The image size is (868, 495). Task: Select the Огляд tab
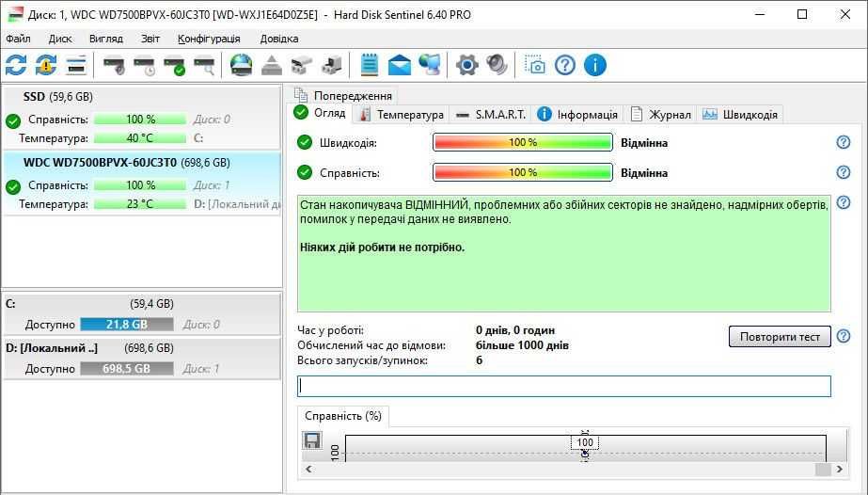pos(321,113)
